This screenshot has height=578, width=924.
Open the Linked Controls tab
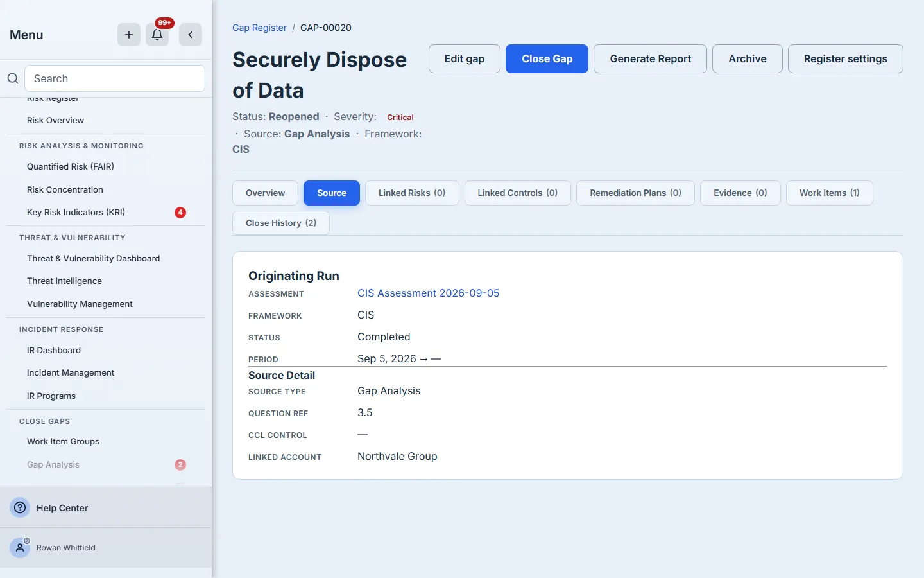[x=518, y=193]
